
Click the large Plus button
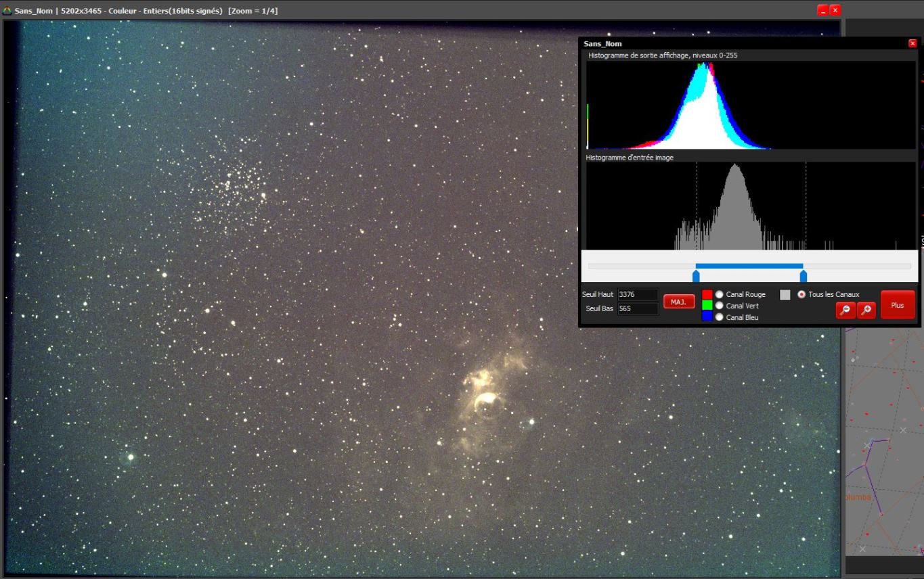tap(897, 305)
